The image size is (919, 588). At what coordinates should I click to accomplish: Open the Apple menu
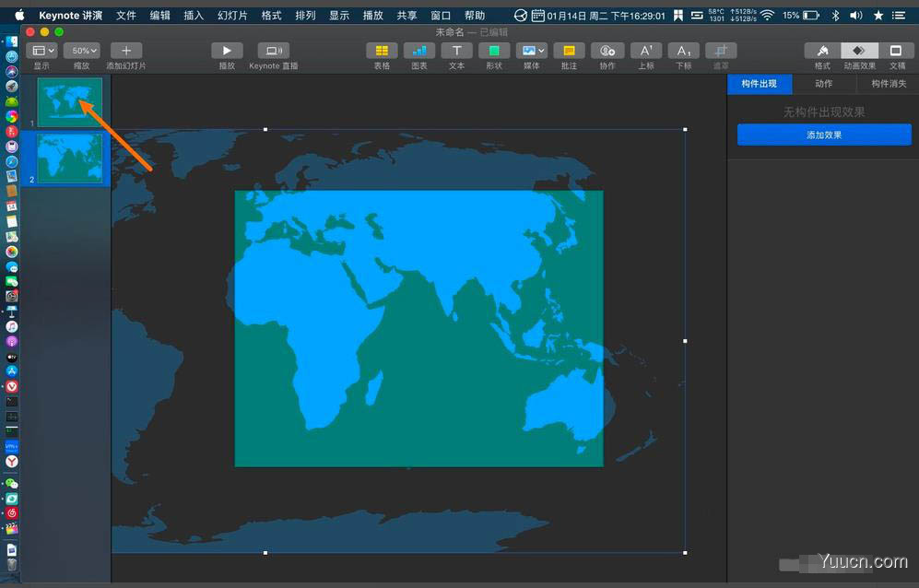coord(19,16)
